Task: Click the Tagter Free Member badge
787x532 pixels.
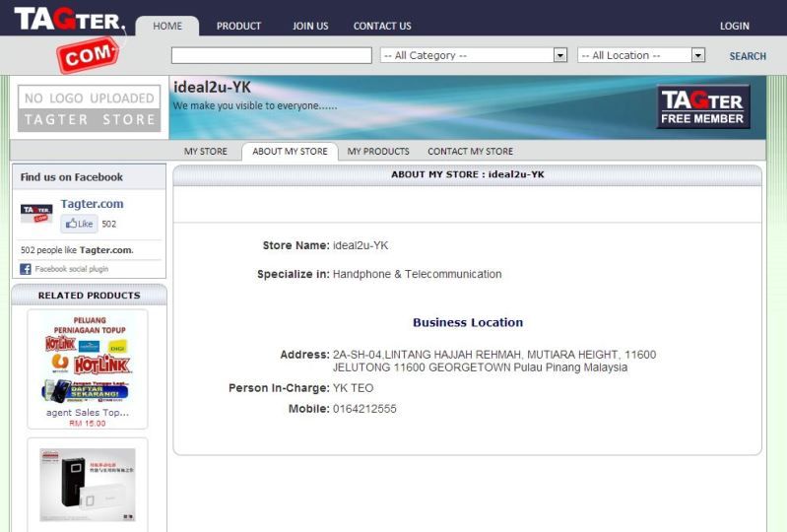Action: (703, 107)
